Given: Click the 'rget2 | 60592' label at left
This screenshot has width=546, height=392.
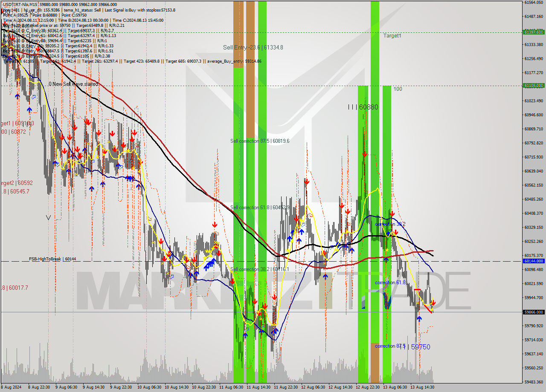Looking at the screenshot, I should coord(17,183).
